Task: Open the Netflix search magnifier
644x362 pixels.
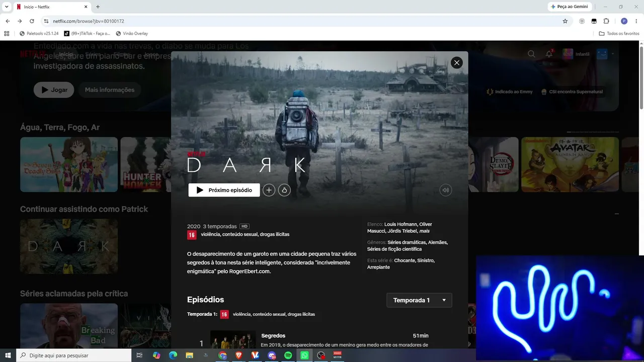Action: point(531,54)
